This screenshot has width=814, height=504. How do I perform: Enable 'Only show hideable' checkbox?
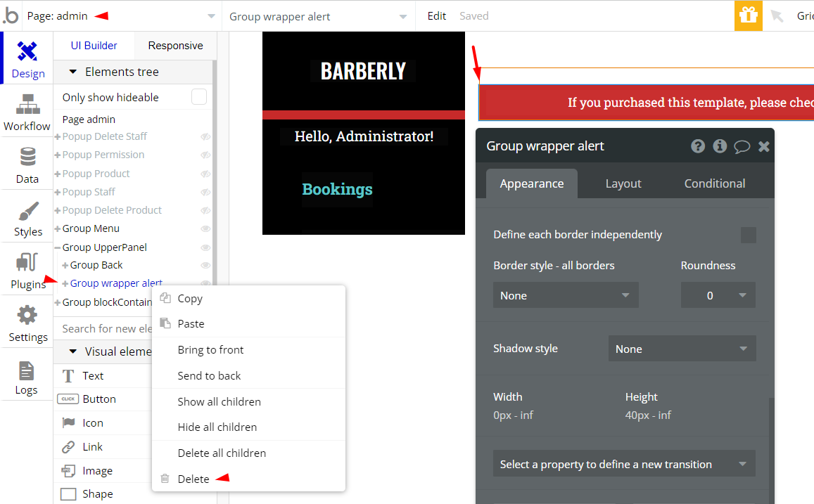(x=199, y=97)
